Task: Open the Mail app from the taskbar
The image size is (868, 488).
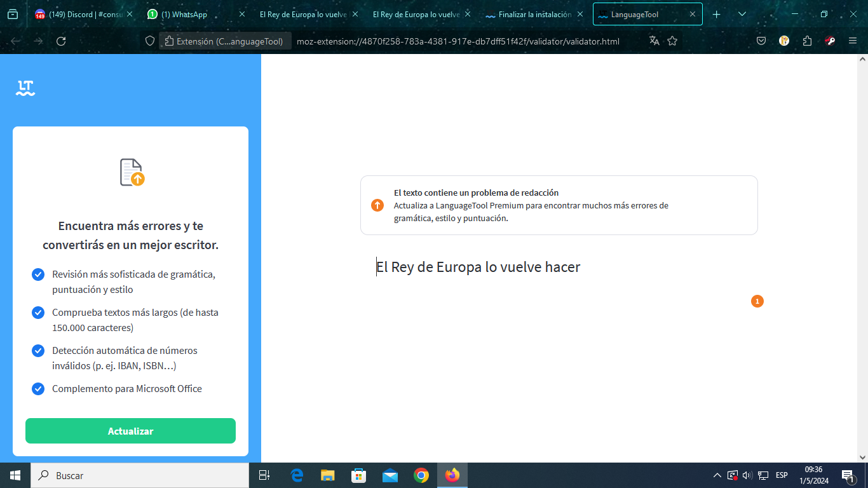Action: pos(390,475)
